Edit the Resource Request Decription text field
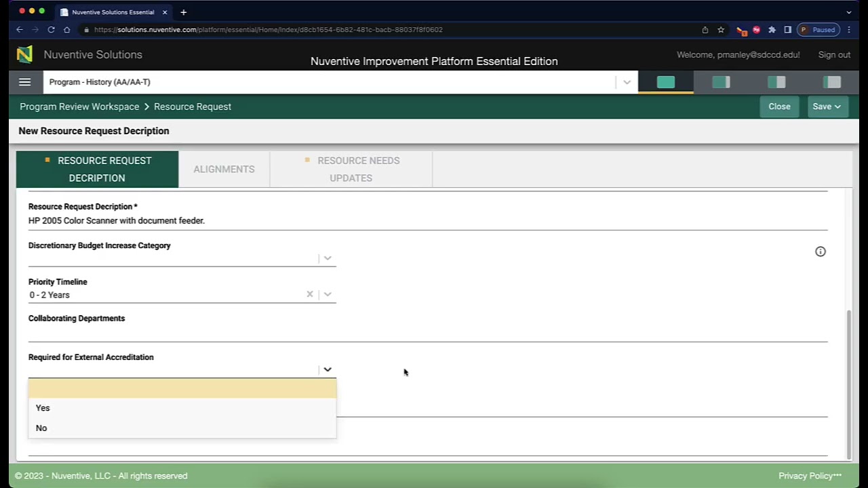 click(428, 221)
